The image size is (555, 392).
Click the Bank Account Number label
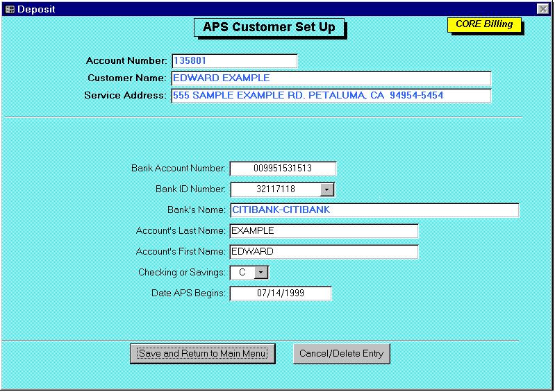(179, 169)
